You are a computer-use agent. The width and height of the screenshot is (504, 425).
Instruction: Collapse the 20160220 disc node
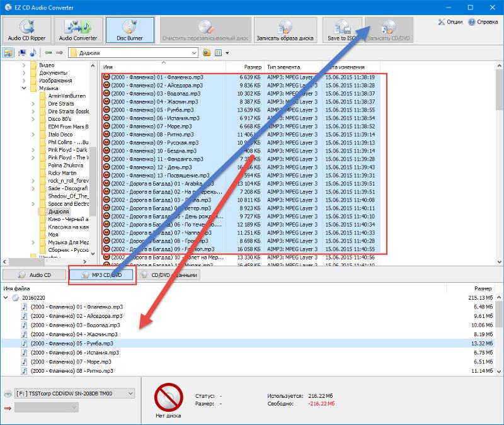point(6,298)
